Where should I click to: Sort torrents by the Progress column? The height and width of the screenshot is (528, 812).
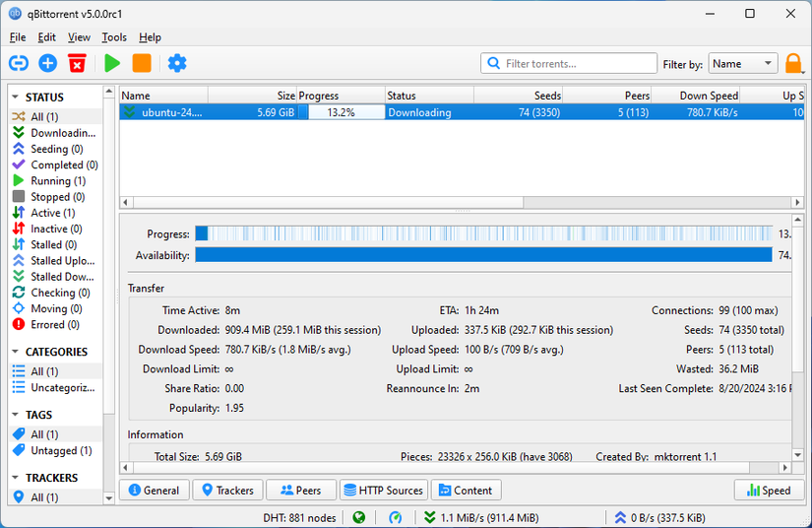pos(341,96)
